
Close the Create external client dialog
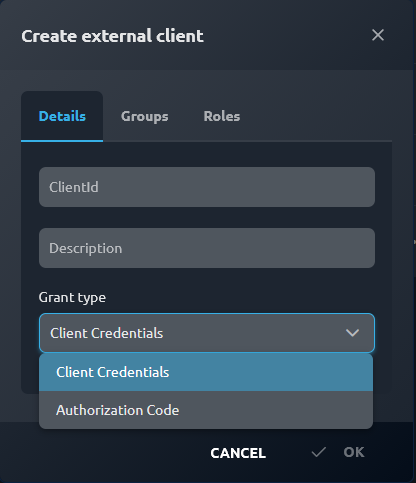pyautogui.click(x=378, y=35)
